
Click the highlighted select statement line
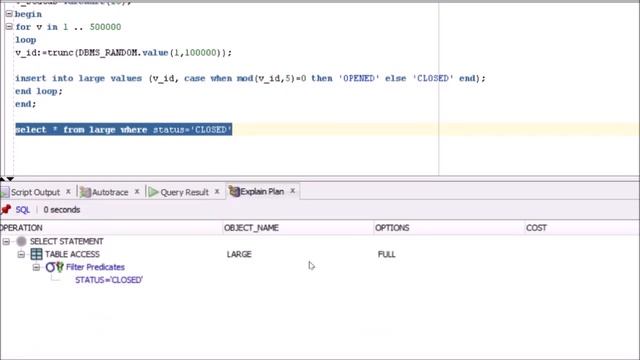coord(124,130)
